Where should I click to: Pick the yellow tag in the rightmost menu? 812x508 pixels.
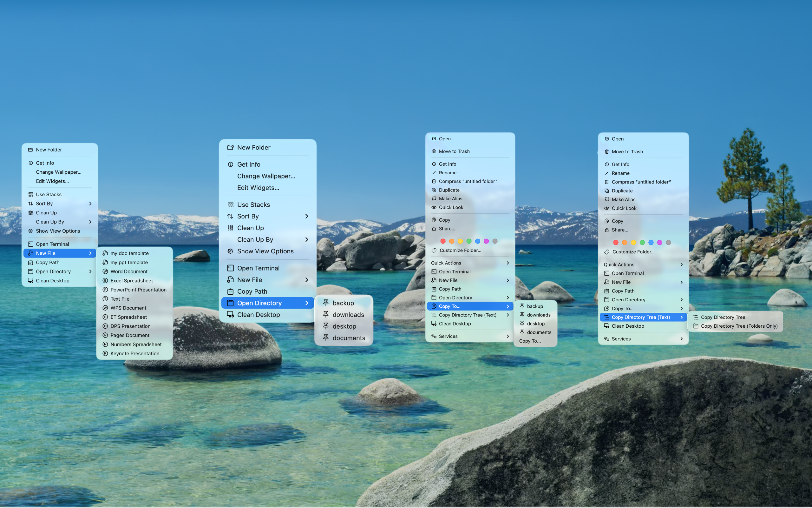point(633,243)
